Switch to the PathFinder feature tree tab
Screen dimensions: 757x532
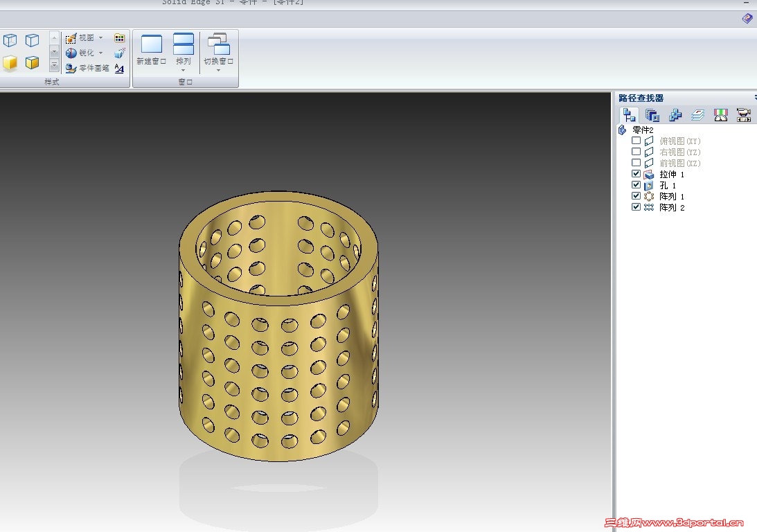629,115
